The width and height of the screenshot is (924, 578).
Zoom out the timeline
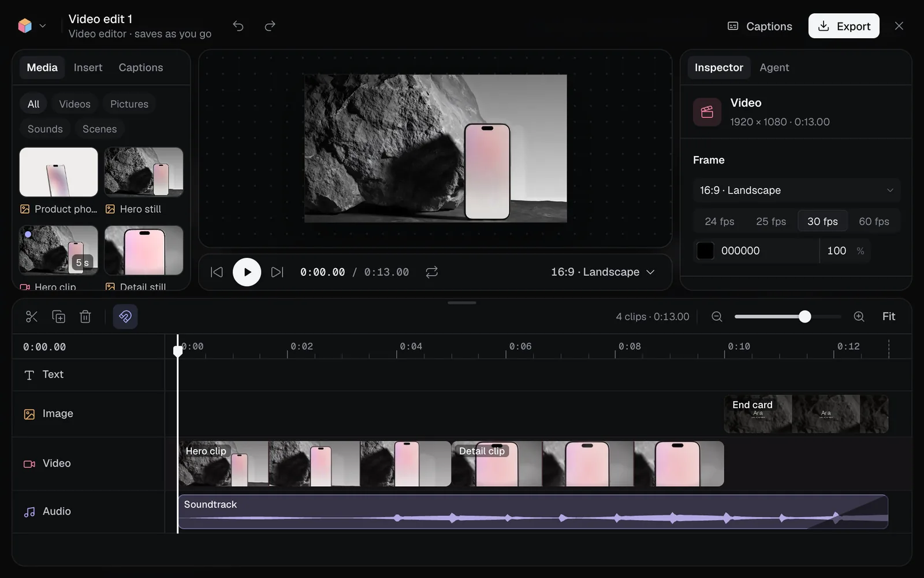click(717, 317)
